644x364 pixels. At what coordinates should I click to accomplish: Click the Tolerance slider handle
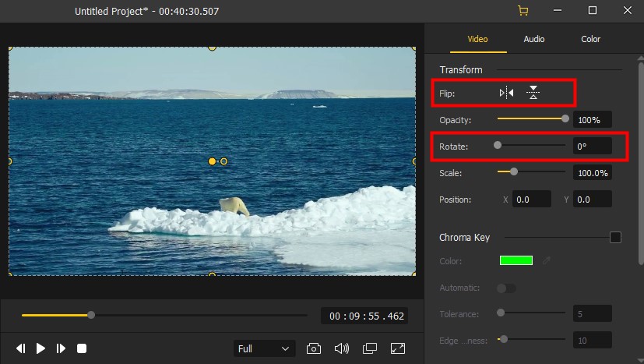tap(501, 313)
